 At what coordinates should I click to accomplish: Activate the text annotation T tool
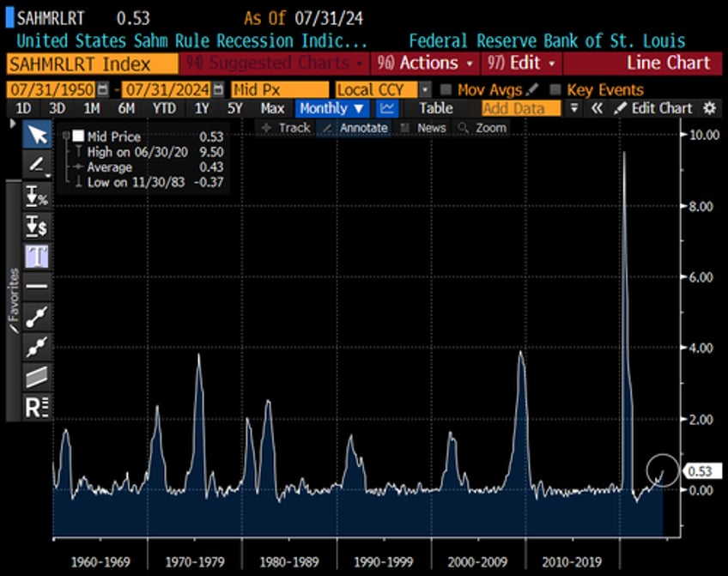click(37, 256)
